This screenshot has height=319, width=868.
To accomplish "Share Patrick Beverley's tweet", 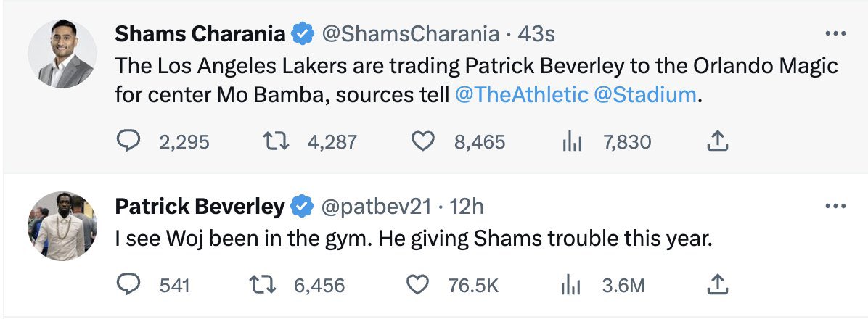I will [718, 284].
